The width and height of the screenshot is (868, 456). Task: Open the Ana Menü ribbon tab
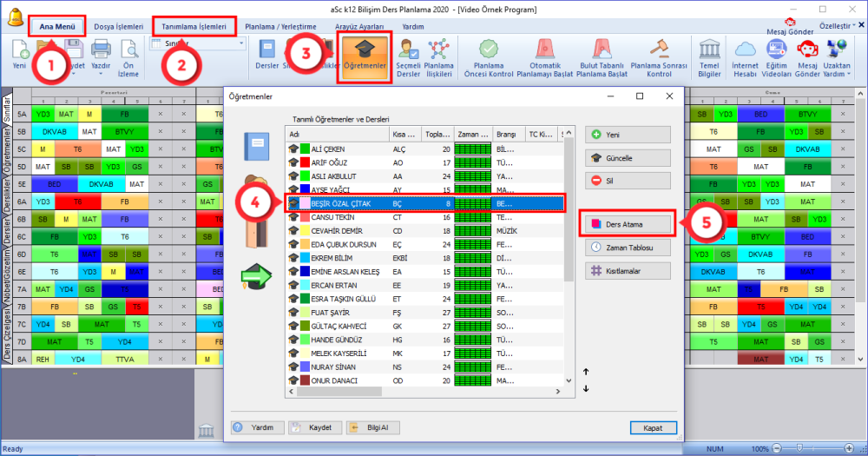coord(57,27)
